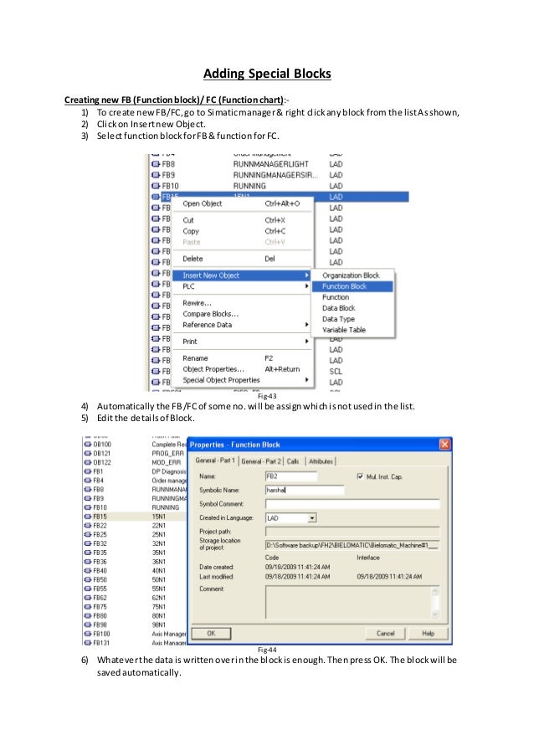Viewport: 534px width, 756px height.
Task: Click the block icon beside RUNNMANAGERLIGHT row
Action: pyautogui.click(x=156, y=164)
